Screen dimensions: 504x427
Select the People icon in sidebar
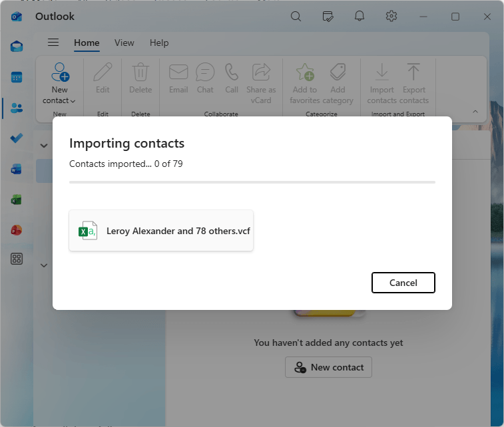coord(17,108)
